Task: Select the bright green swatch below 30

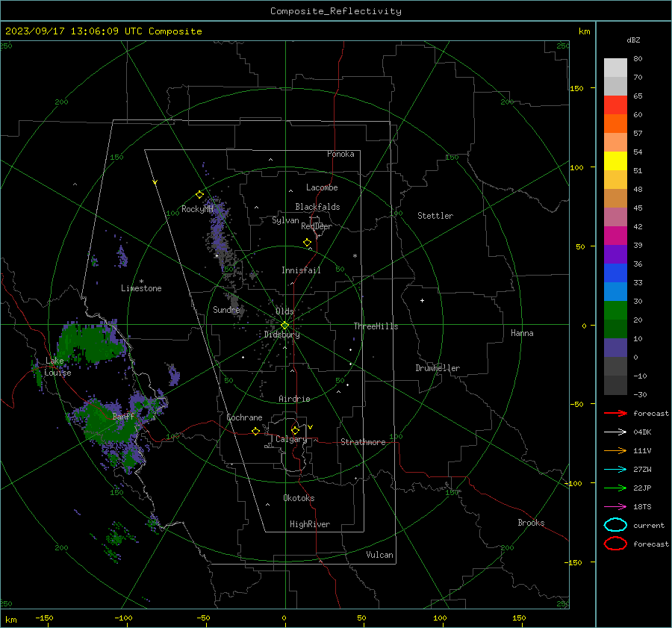Action: pyautogui.click(x=615, y=311)
